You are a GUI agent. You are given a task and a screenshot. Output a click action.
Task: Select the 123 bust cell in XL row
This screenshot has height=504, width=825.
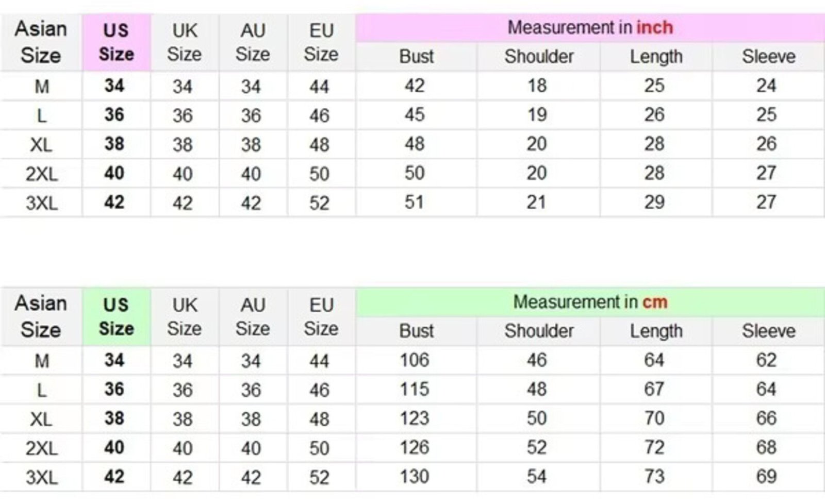415,418
